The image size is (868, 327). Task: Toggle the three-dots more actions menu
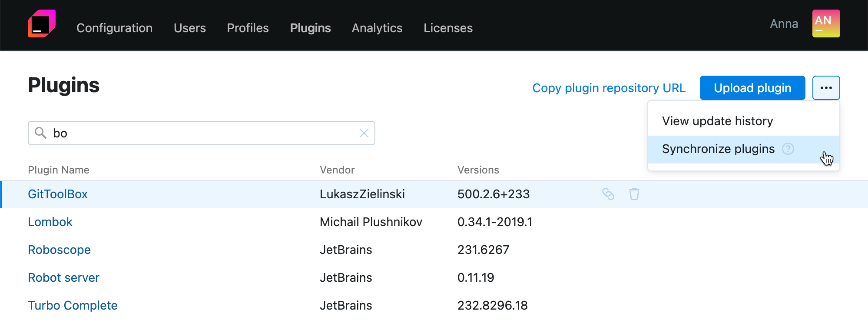pos(826,88)
